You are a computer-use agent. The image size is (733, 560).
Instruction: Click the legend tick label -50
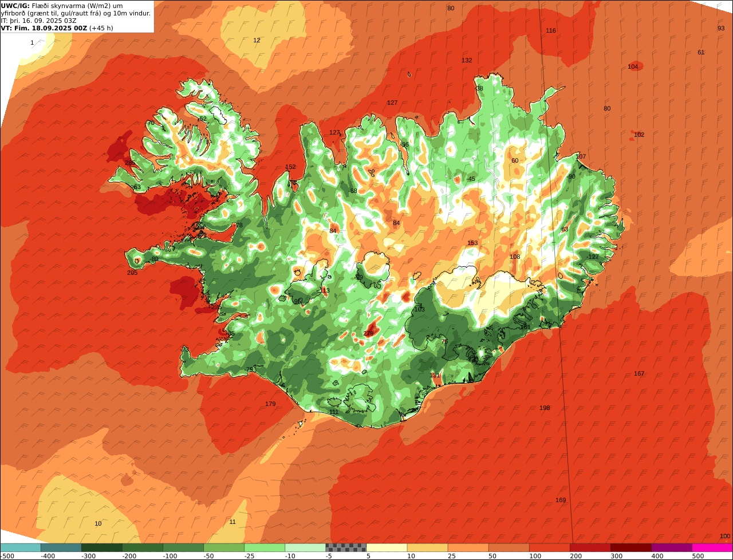209,556
